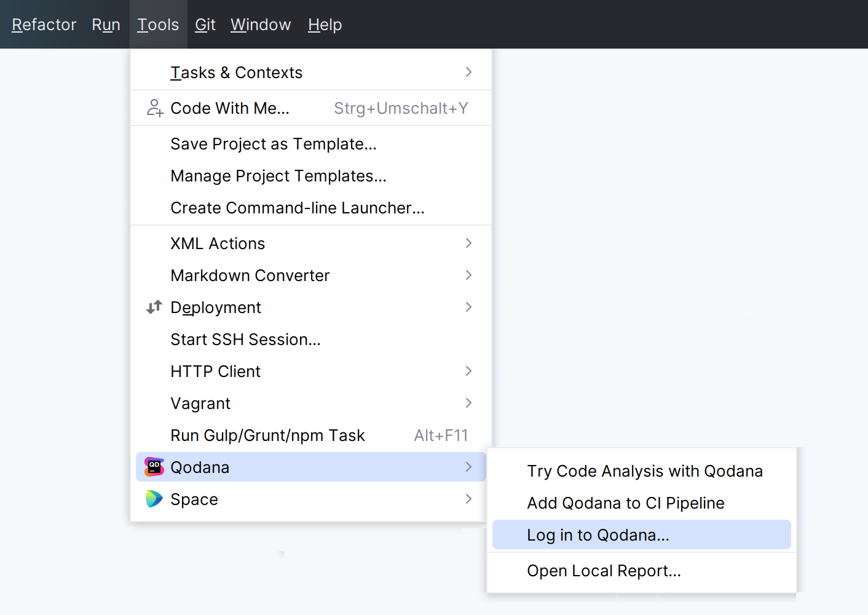Click the Space logo icon
This screenshot has width=868, height=615.
click(154, 499)
